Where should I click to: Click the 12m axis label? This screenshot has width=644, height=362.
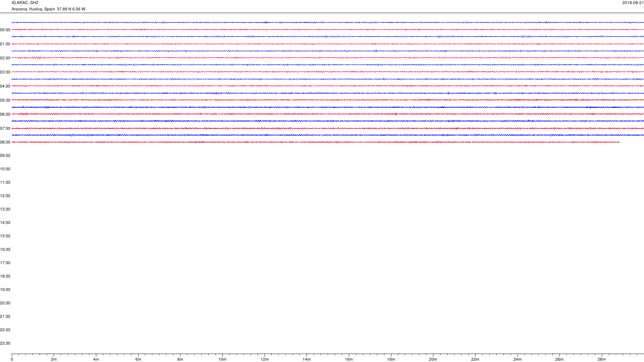point(265,359)
